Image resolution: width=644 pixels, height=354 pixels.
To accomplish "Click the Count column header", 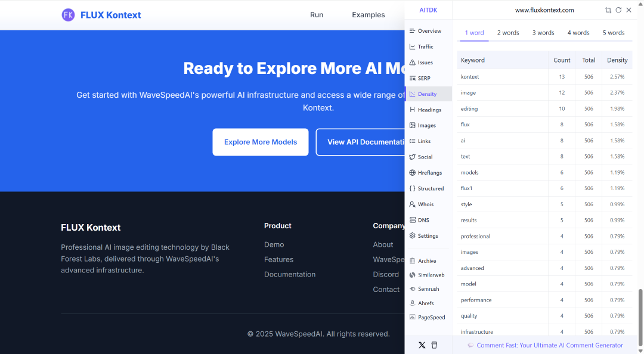I will pos(562,60).
